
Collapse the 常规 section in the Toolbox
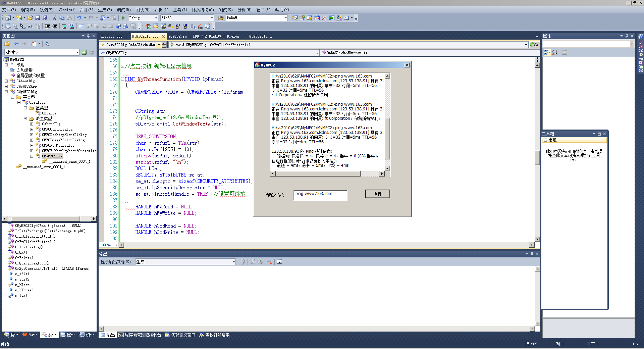coord(545,140)
